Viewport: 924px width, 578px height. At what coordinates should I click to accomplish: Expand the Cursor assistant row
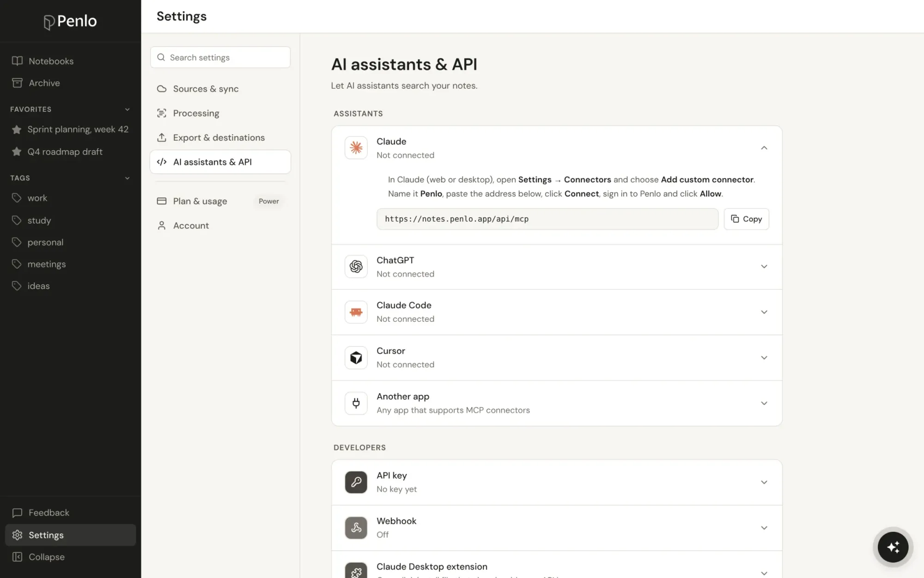click(764, 358)
